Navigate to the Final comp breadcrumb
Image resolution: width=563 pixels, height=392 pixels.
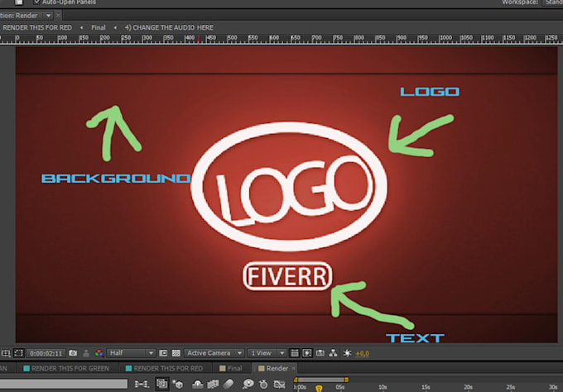(98, 27)
